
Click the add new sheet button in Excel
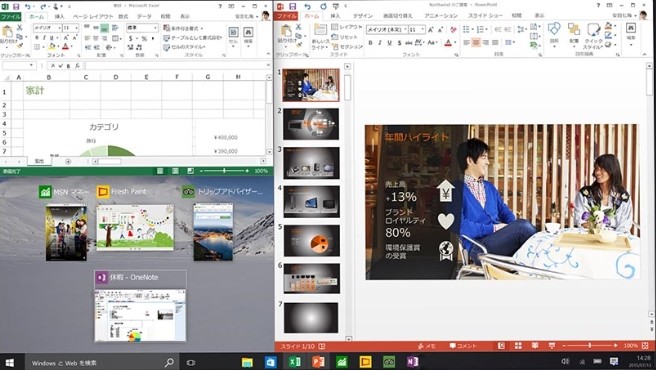[x=68, y=161]
